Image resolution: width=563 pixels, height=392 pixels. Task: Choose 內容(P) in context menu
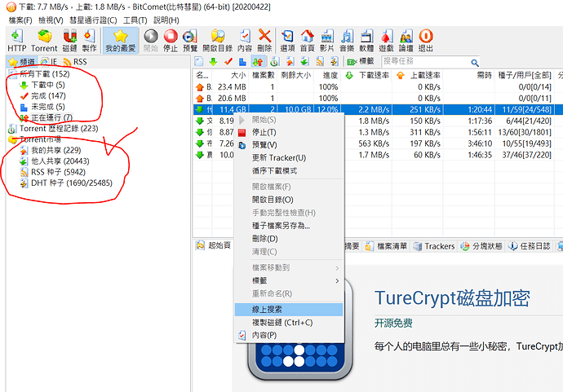click(289, 335)
